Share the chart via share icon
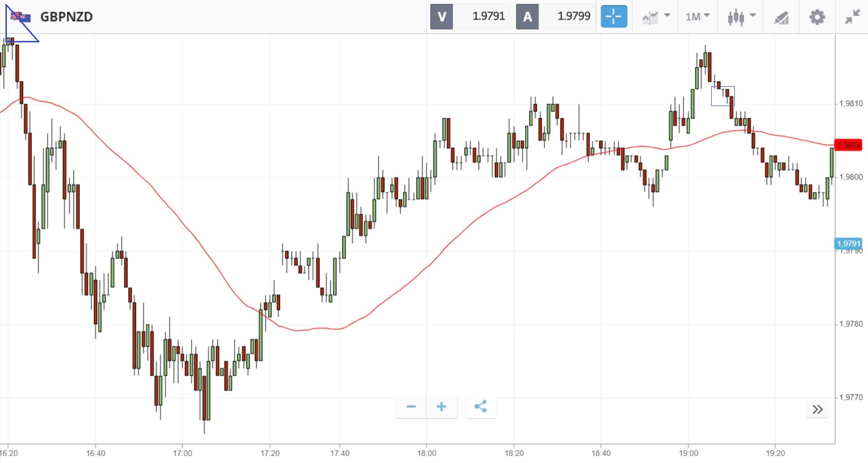The image size is (868, 463). (480, 407)
